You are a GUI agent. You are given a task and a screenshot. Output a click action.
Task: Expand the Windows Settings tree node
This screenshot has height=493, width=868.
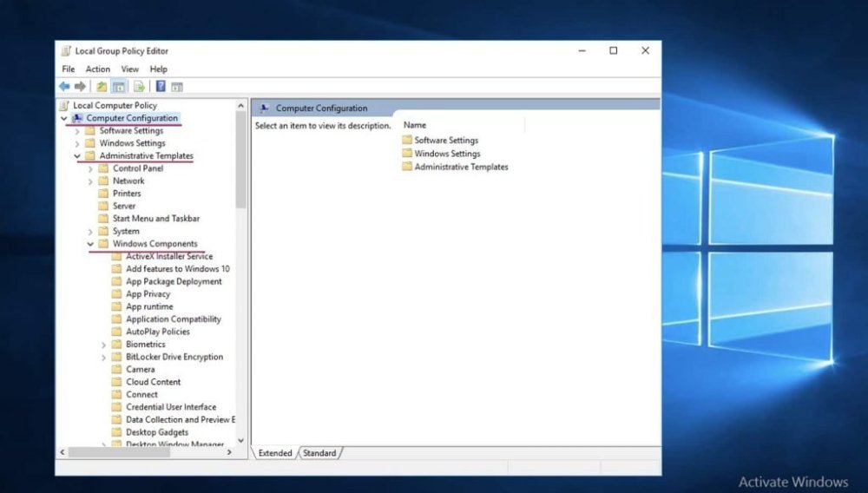[77, 144]
